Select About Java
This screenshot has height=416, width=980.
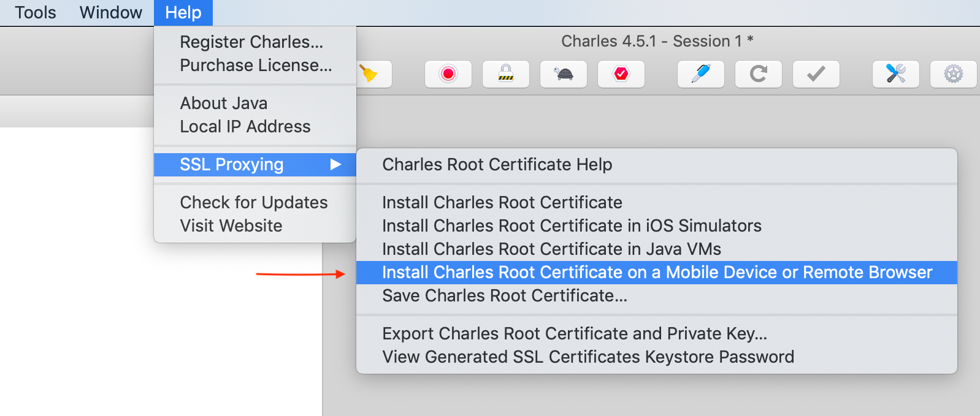point(255,103)
